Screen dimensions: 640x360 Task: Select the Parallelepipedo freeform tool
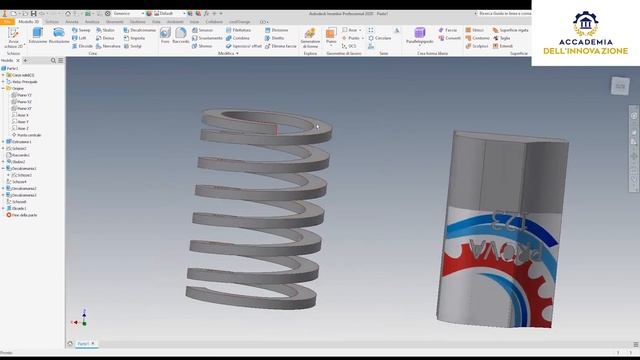[x=420, y=36]
